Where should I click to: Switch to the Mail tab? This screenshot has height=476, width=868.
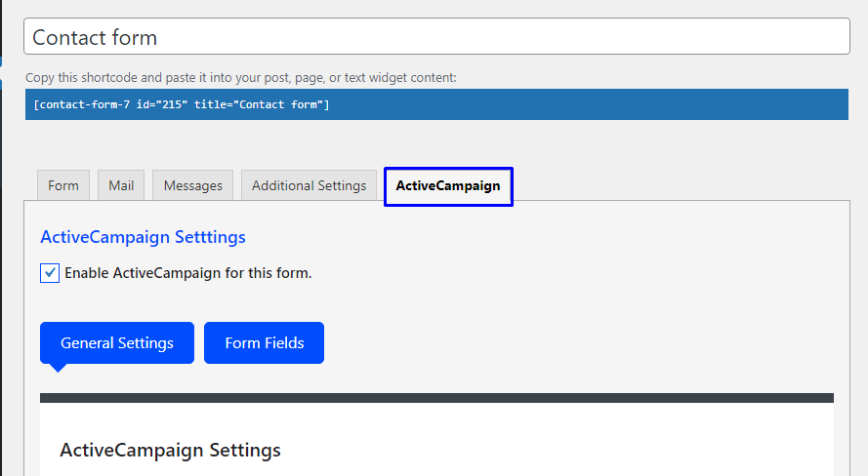pos(121,185)
